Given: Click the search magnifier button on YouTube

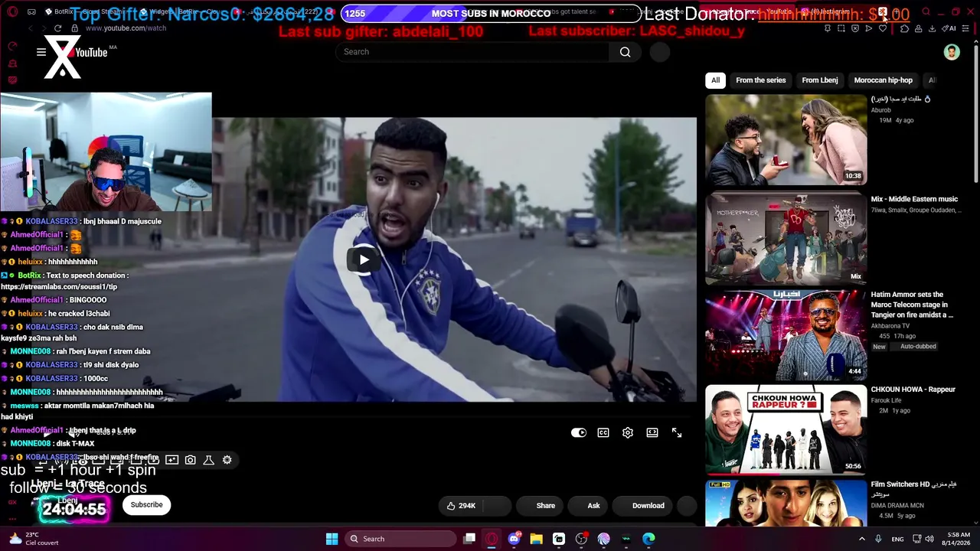Looking at the screenshot, I should [626, 52].
